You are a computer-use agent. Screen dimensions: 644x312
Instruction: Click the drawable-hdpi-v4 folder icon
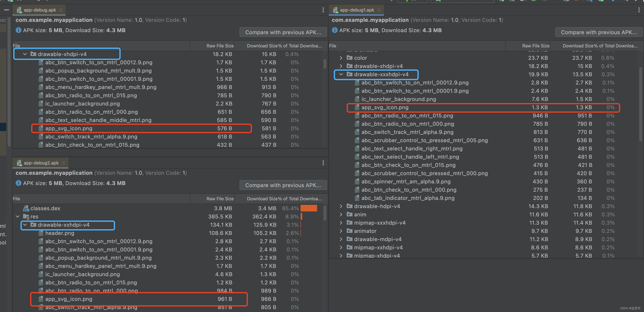click(349, 206)
